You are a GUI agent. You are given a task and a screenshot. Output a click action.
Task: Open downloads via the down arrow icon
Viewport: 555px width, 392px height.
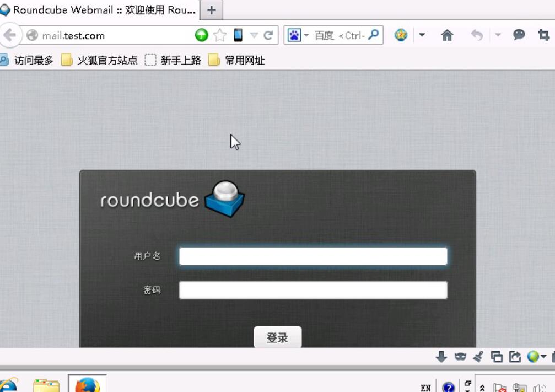(441, 357)
